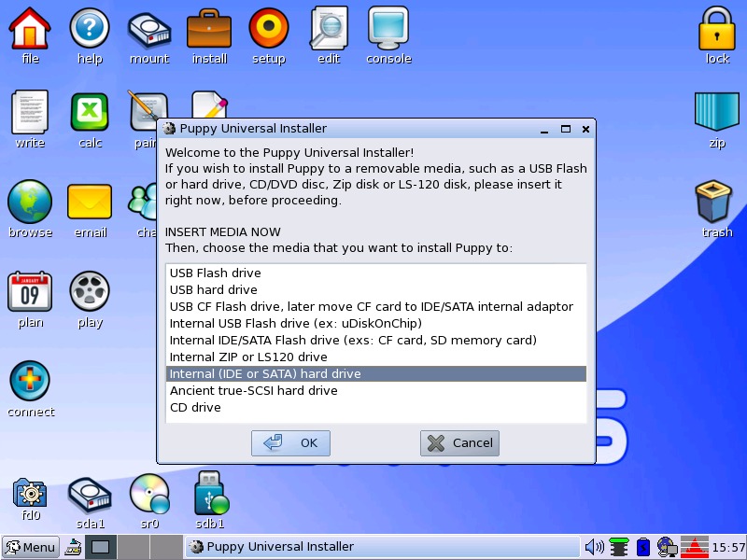Select 'Ancient true-SCSI hard drive' entry
747x560 pixels.
[376, 390]
